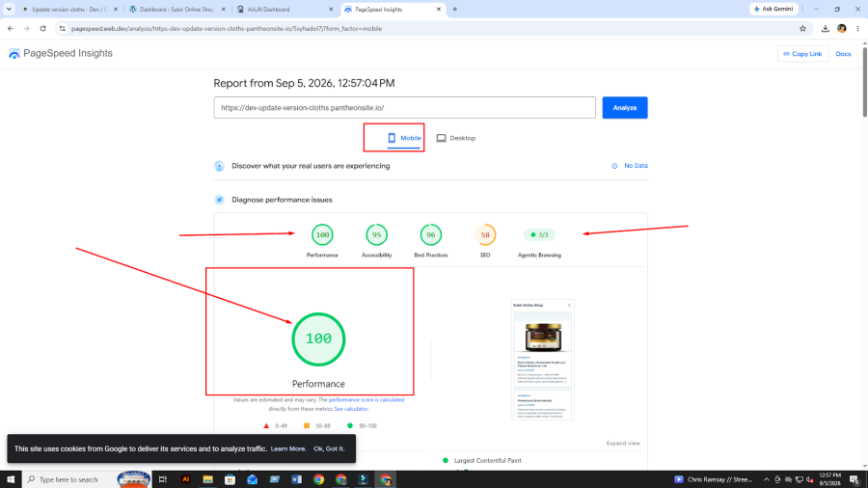
Task: Click Expand view
Action: point(623,444)
